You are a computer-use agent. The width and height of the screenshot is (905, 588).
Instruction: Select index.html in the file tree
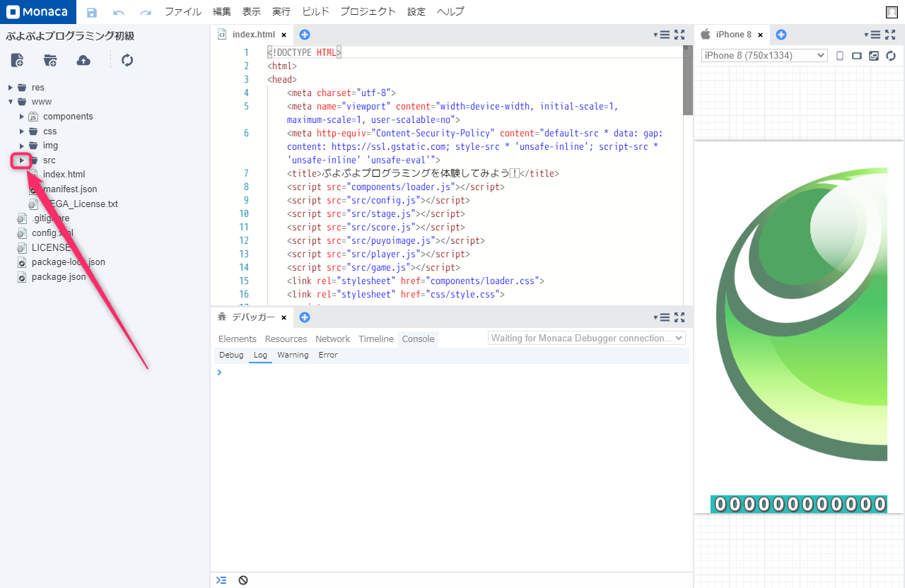click(64, 175)
